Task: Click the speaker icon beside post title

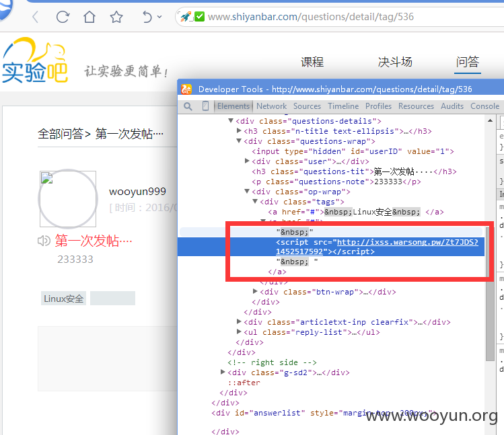Action: click(x=44, y=240)
